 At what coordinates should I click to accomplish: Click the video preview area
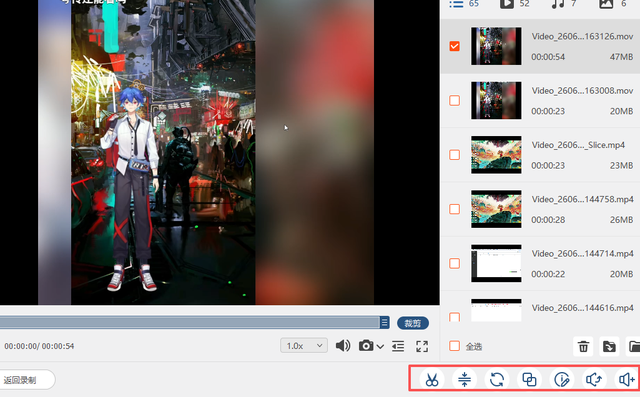click(220, 152)
